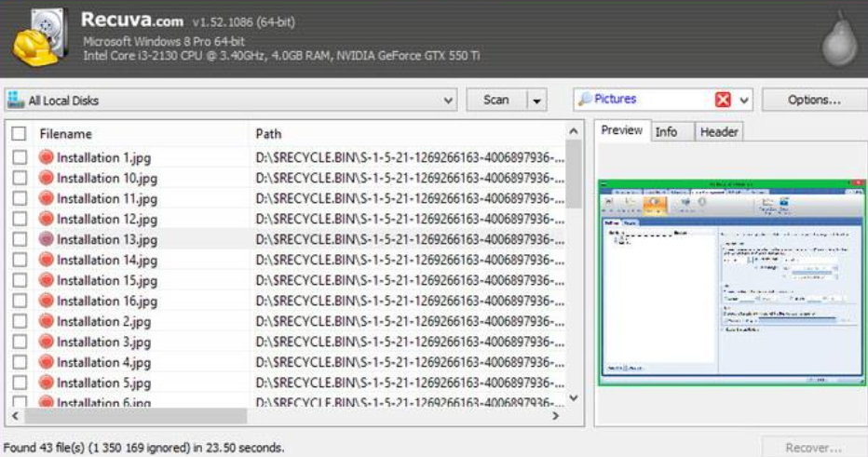This screenshot has height=457, width=868.
Task: Check the box for Installation 4.jpg
Action: tap(20, 362)
